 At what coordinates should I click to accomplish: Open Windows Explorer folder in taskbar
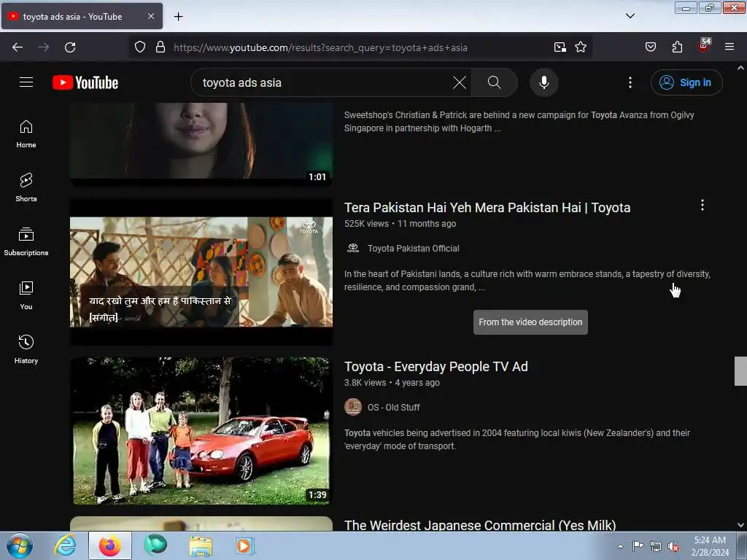[x=200, y=546]
